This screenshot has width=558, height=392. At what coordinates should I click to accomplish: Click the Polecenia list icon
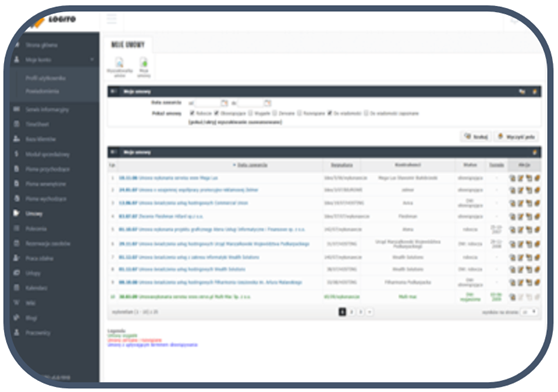coord(17,228)
